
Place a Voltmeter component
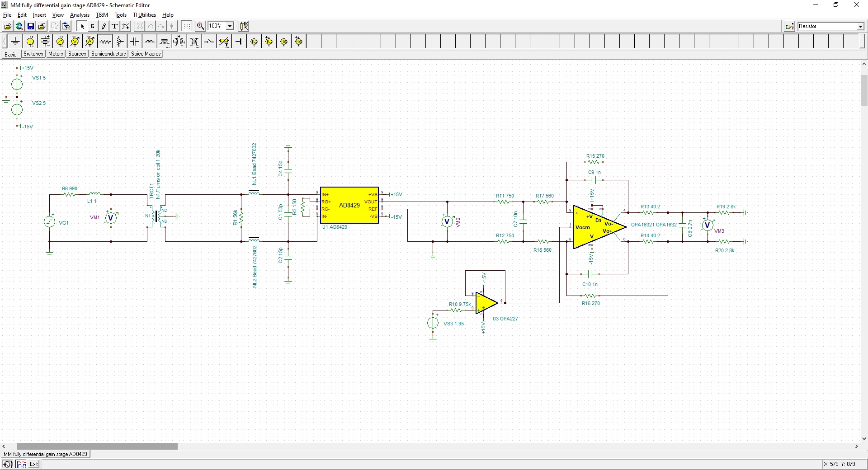coord(75,42)
